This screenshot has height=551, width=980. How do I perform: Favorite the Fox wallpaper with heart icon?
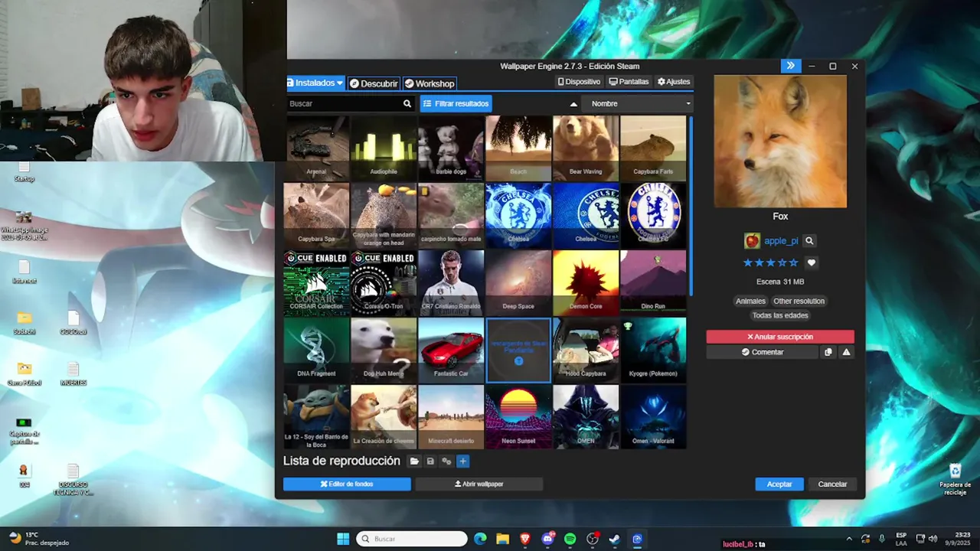812,262
